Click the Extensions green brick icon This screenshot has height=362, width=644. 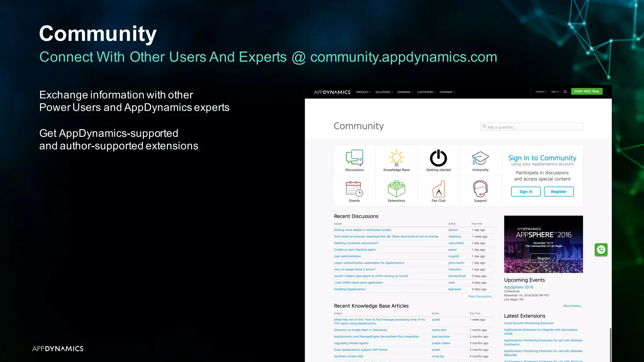click(x=397, y=189)
